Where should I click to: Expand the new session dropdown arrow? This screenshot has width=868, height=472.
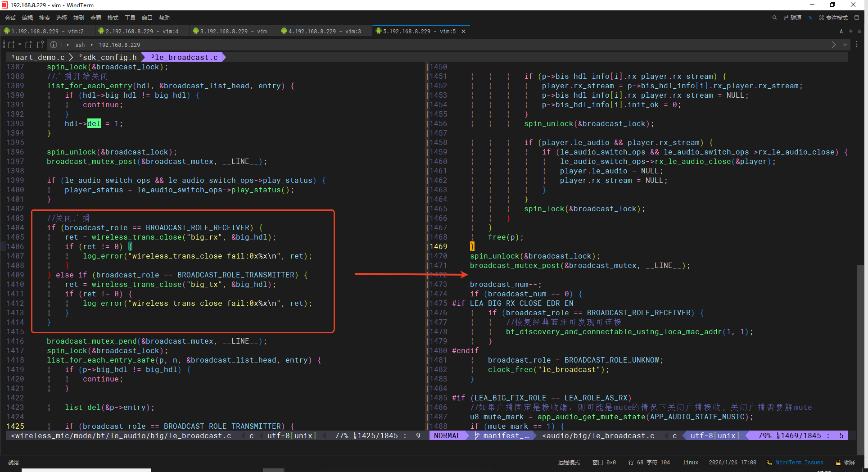20,45
